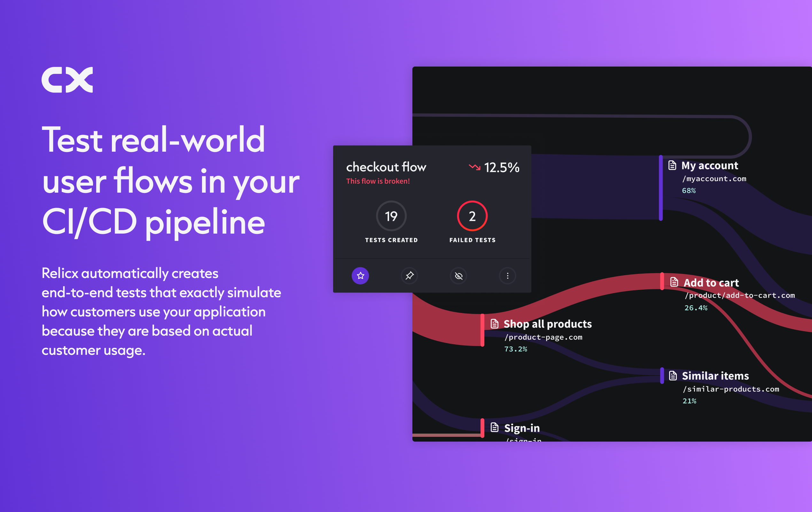The width and height of the screenshot is (812, 512).
Task: Click the red Add to cart flow node bar
Action: 663,281
